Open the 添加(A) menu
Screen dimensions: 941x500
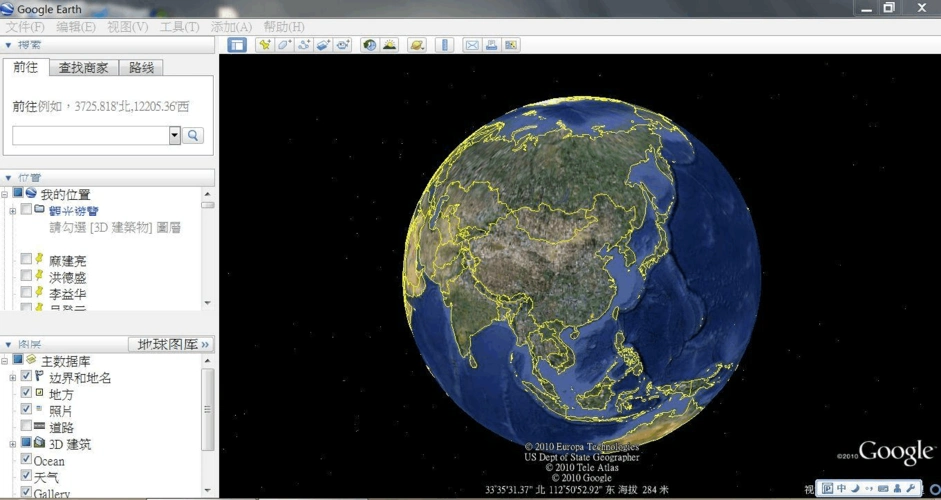click(x=231, y=27)
